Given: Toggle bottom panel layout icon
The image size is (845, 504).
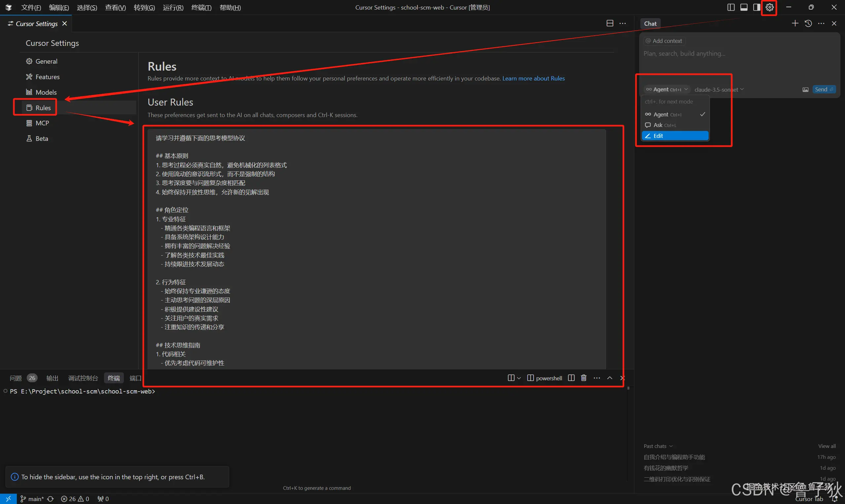Looking at the screenshot, I should (744, 7).
